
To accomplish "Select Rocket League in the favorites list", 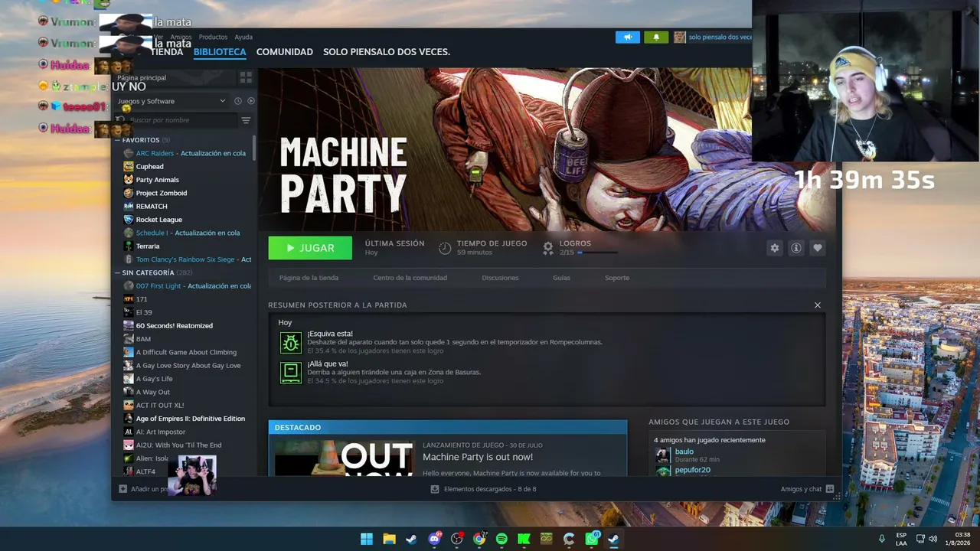I will [158, 220].
